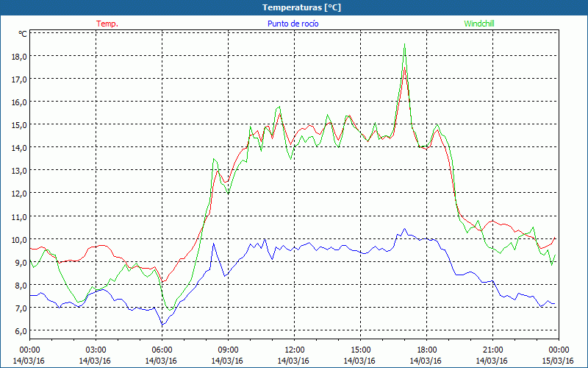Click the 9,0 value on the y-axis
Viewport: 588px width, 368px height.
tap(21, 263)
